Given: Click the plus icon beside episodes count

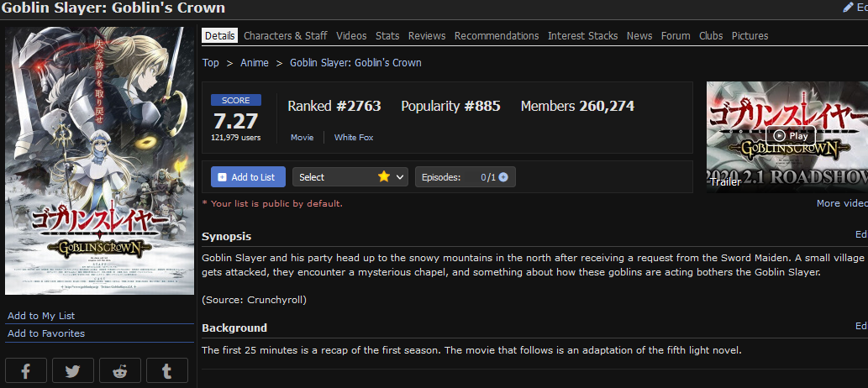Looking at the screenshot, I should point(503,177).
